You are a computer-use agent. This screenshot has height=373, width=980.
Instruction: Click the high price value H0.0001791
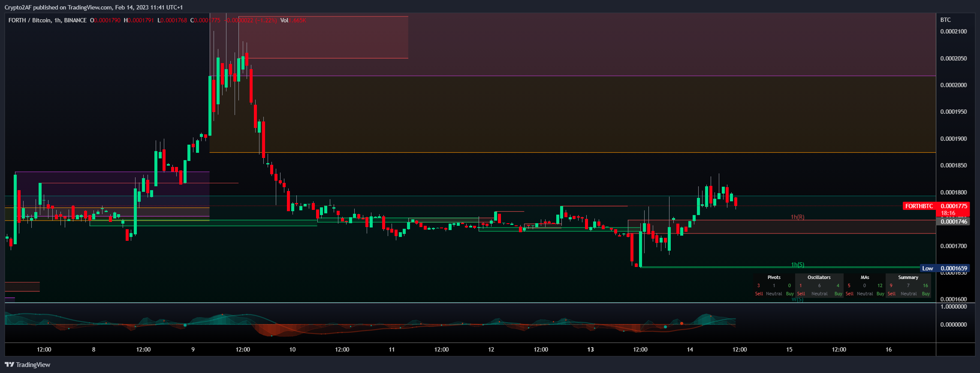[x=139, y=20]
